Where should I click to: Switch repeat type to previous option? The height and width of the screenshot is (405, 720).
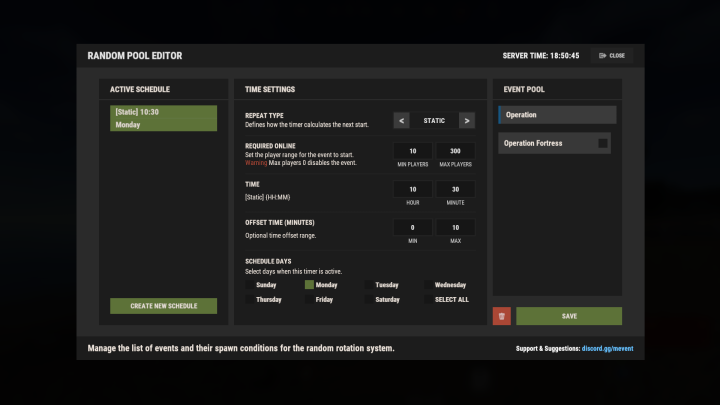pos(401,120)
